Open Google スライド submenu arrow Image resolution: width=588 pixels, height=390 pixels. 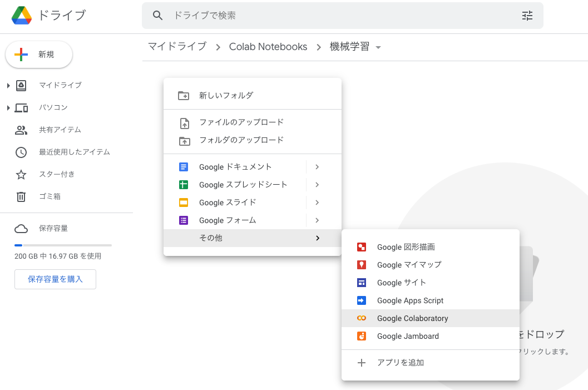pyautogui.click(x=317, y=203)
